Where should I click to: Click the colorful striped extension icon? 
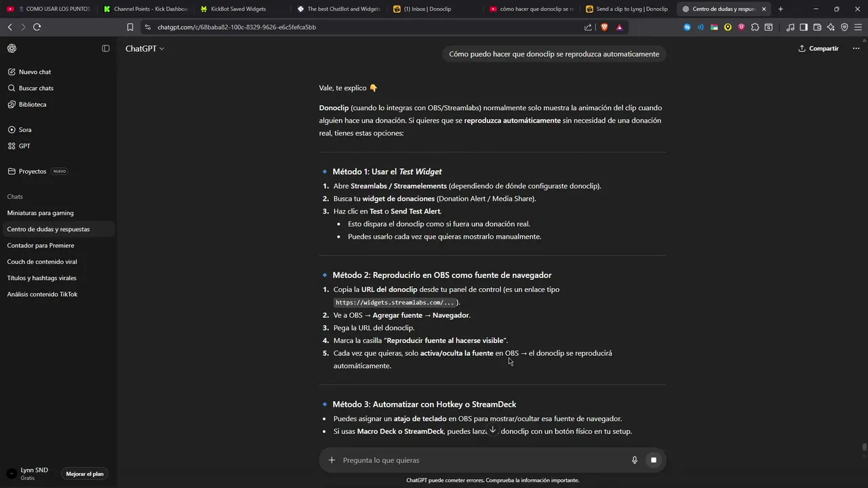[714, 27]
